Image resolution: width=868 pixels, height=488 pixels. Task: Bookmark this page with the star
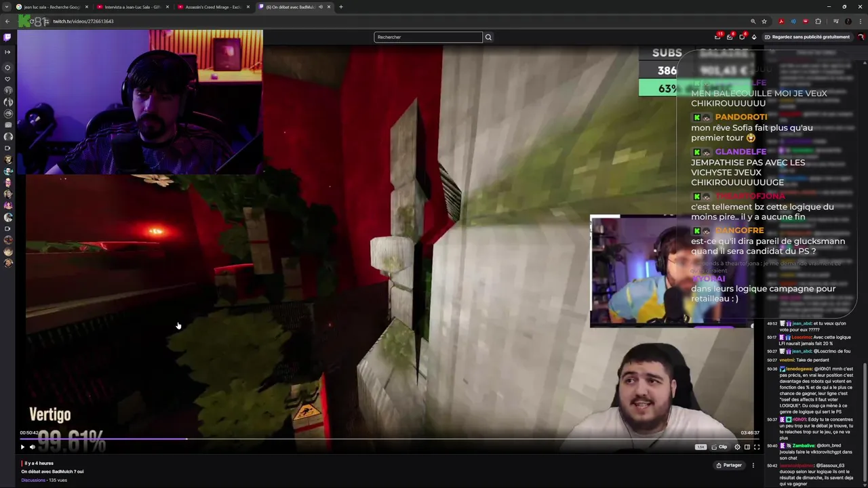[x=764, y=21]
